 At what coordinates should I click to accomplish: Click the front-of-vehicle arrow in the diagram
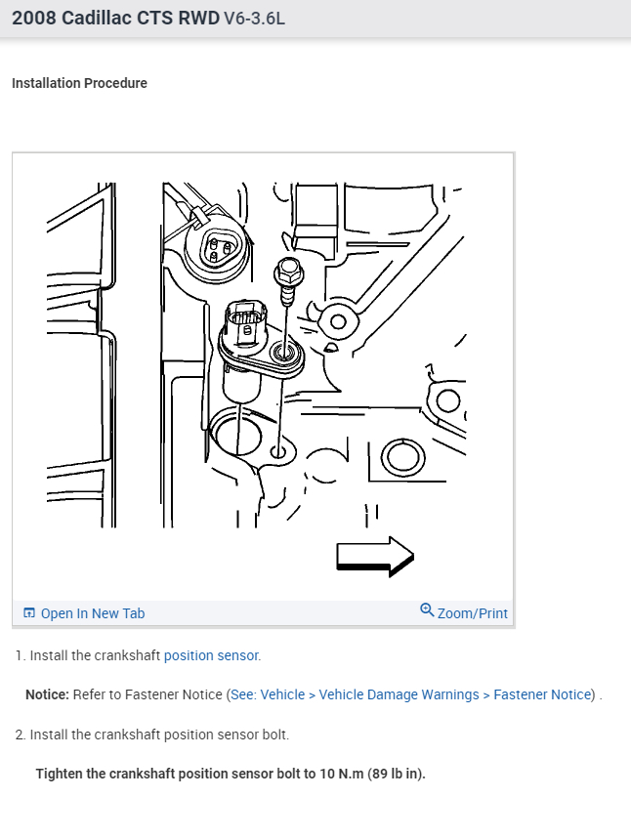pos(375,556)
